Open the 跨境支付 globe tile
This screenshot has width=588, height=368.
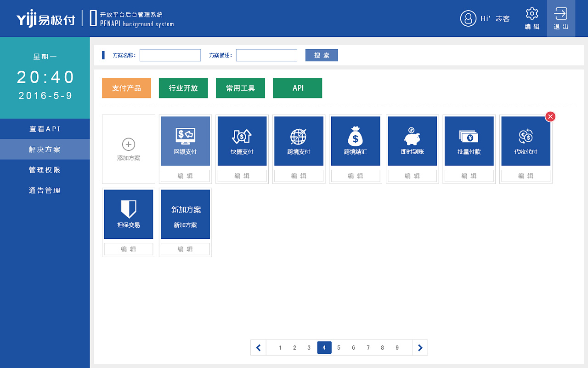tap(299, 141)
